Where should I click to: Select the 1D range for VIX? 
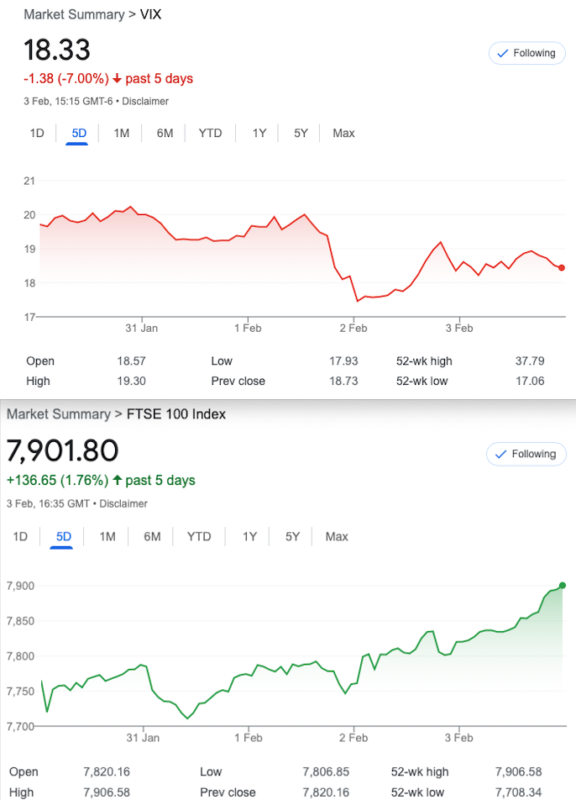click(37, 133)
